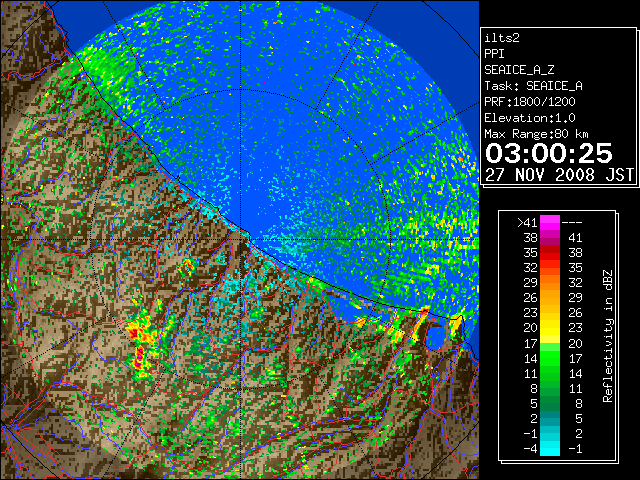Pick the purple swatch for 38 to 41 dBZ
The width and height of the screenshot is (640, 480).
pos(550,238)
